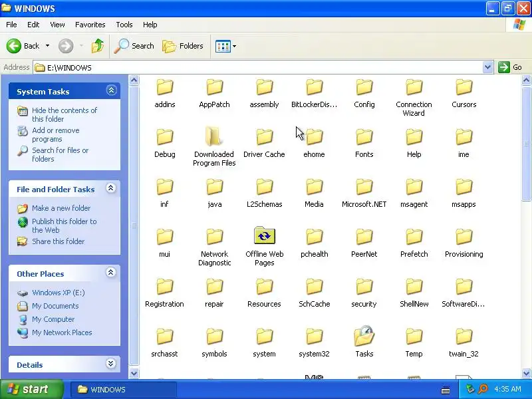
Task: Collapse the File and Folder Tasks panel
Action: click(x=111, y=188)
